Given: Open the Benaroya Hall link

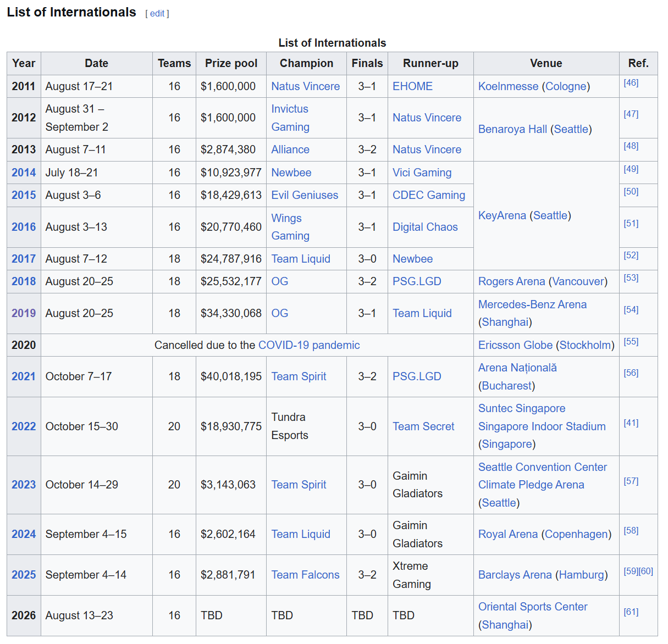Looking at the screenshot, I should coord(512,129).
